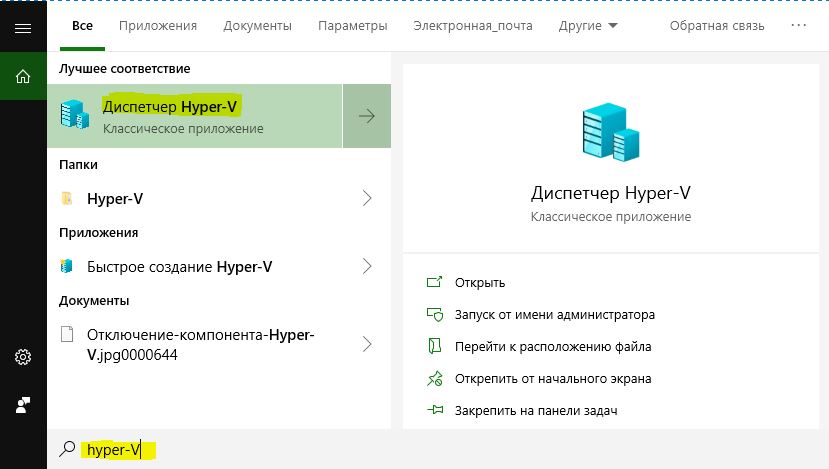Viewport: 829px width, 469px height.
Task: Switch to the Параметры tab
Action: (353, 26)
